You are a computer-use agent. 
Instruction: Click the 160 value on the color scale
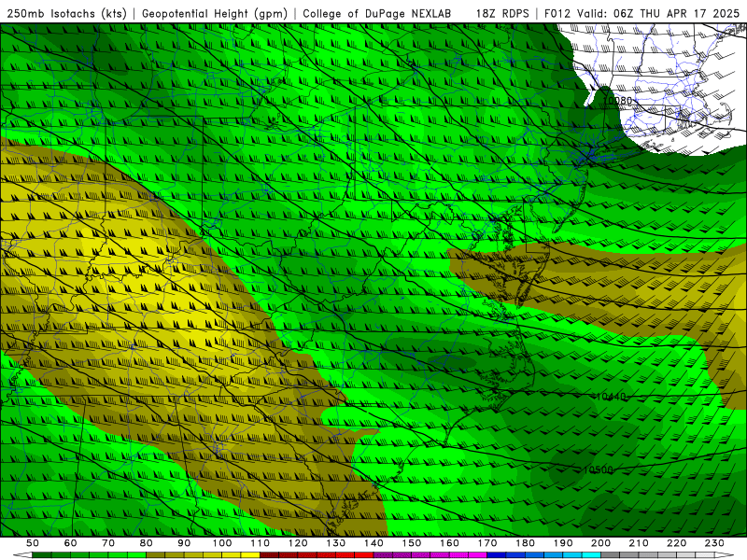tap(449, 543)
